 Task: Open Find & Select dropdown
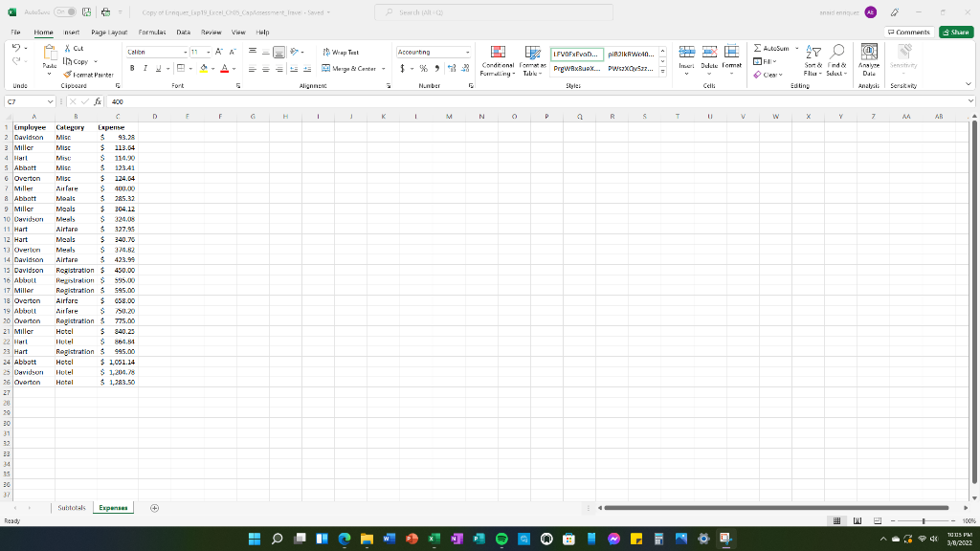click(836, 60)
